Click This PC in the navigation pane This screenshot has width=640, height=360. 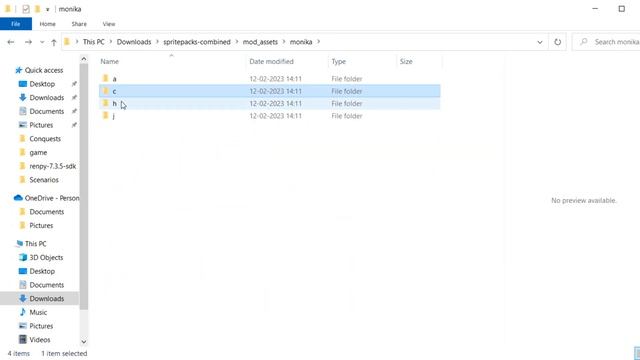36,244
